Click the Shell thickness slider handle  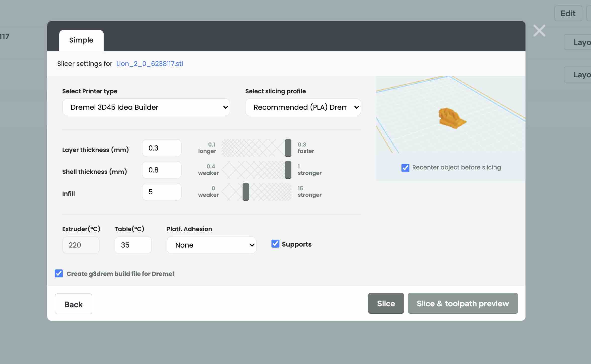(x=288, y=170)
